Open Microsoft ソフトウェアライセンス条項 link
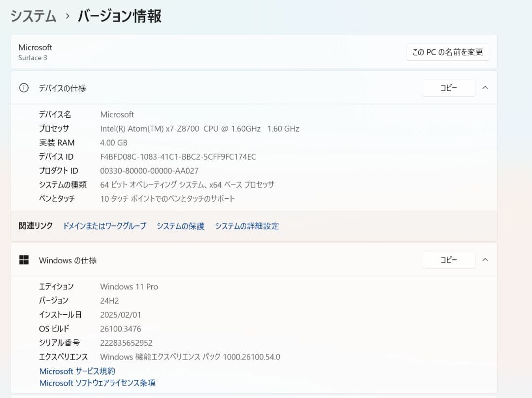 click(98, 383)
